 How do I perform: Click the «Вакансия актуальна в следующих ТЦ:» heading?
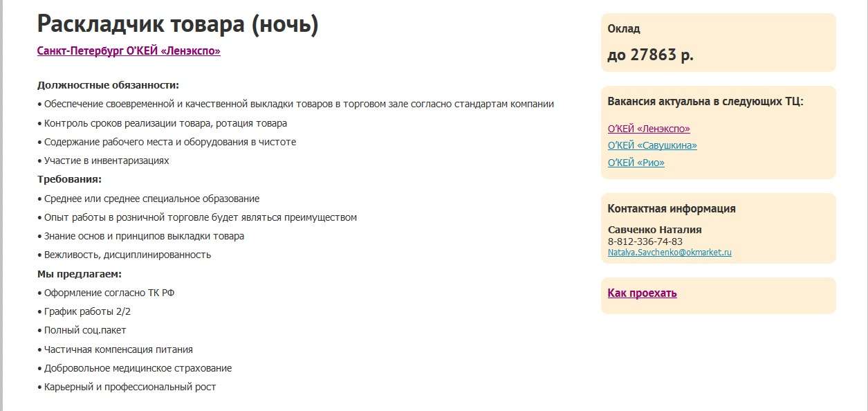pos(705,102)
